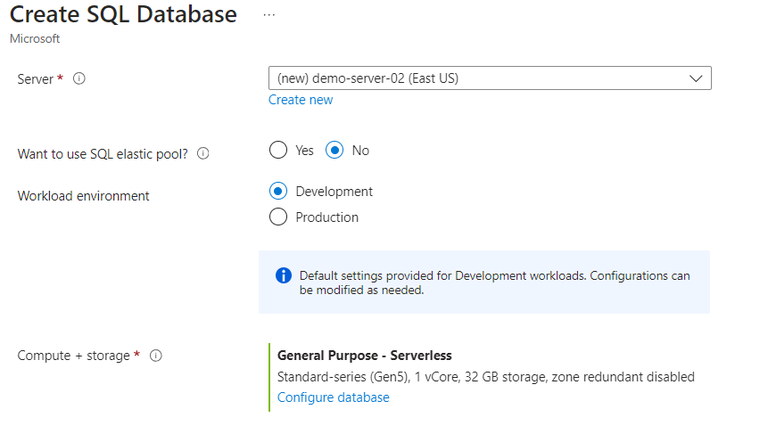Image resolution: width=768 pixels, height=434 pixels.
Task: Click the Microsoft publisher label
Action: tap(35, 39)
